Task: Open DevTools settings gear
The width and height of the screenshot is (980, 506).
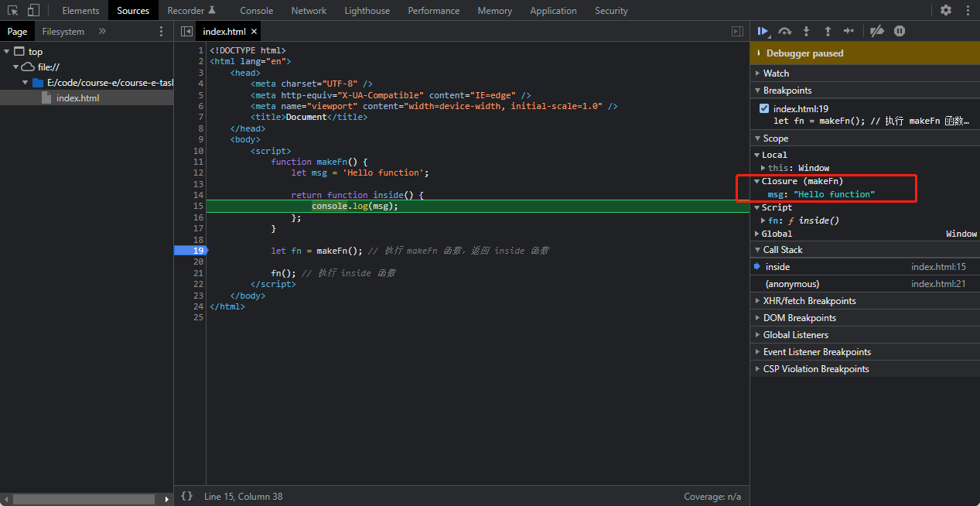Action: pos(946,10)
